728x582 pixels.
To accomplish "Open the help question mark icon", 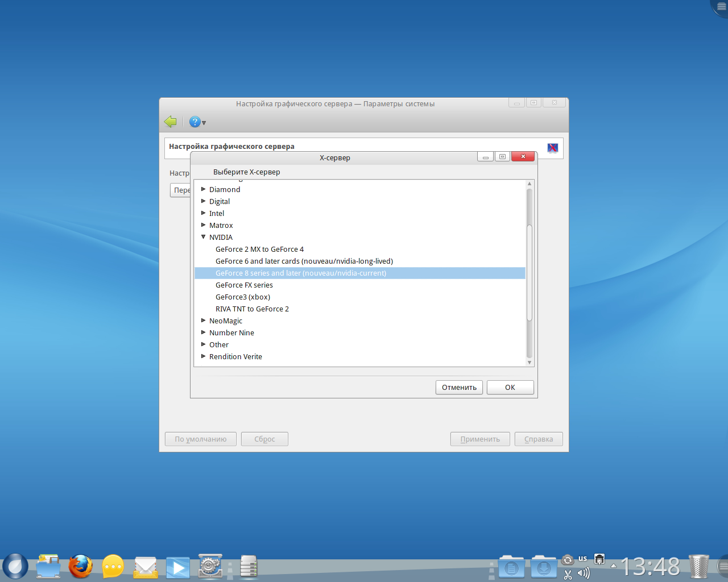I will click(195, 122).
